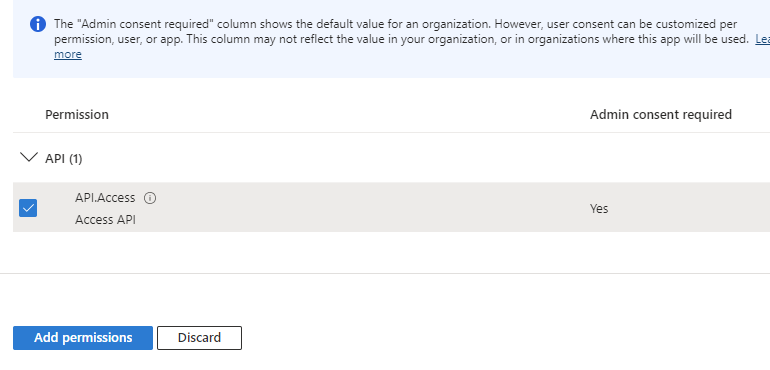
Task: Click the Add permissions button
Action: pos(83,338)
